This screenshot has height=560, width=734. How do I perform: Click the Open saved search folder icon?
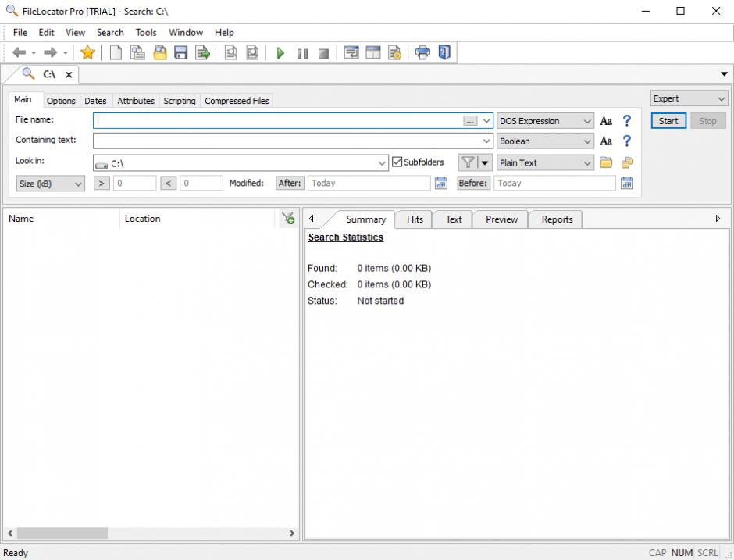(160, 52)
